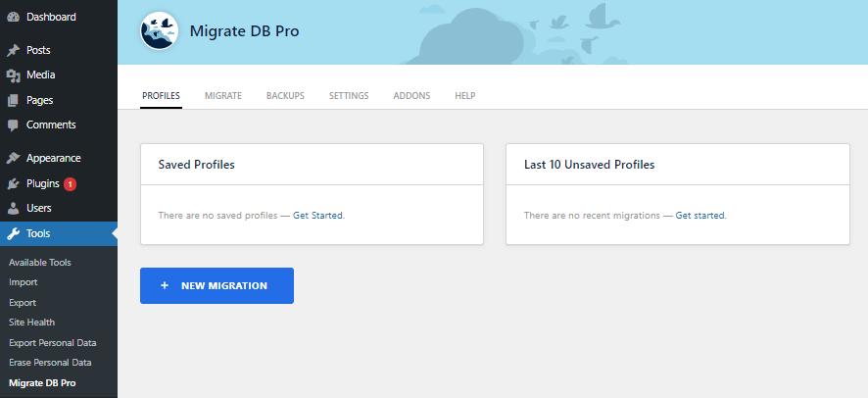This screenshot has height=398, width=868.
Task: Open the Import submenu item
Action: point(24,282)
